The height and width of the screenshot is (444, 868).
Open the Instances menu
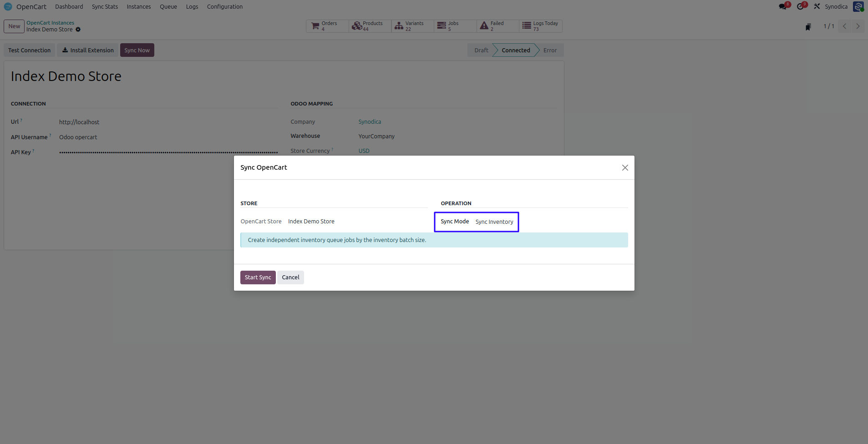[x=139, y=6]
